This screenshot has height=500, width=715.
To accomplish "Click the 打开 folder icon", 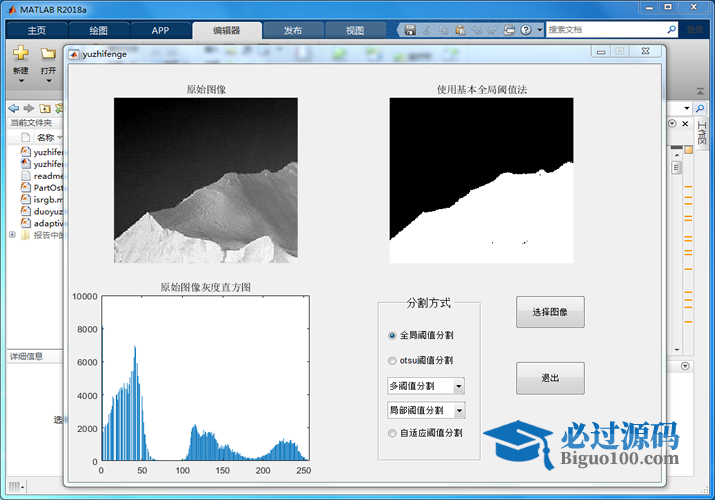I will coord(48,53).
